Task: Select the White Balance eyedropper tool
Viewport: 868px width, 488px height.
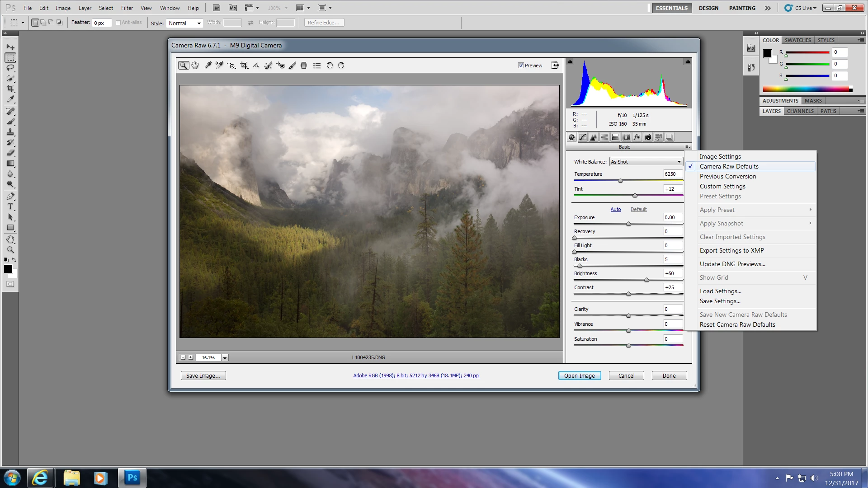Action: (x=208, y=66)
